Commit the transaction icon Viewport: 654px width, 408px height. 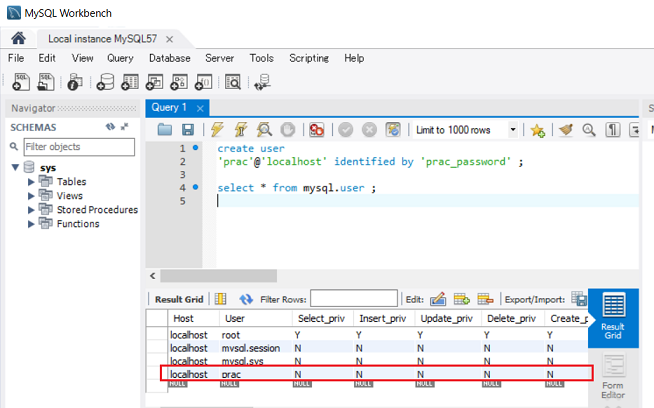pyautogui.click(x=345, y=130)
